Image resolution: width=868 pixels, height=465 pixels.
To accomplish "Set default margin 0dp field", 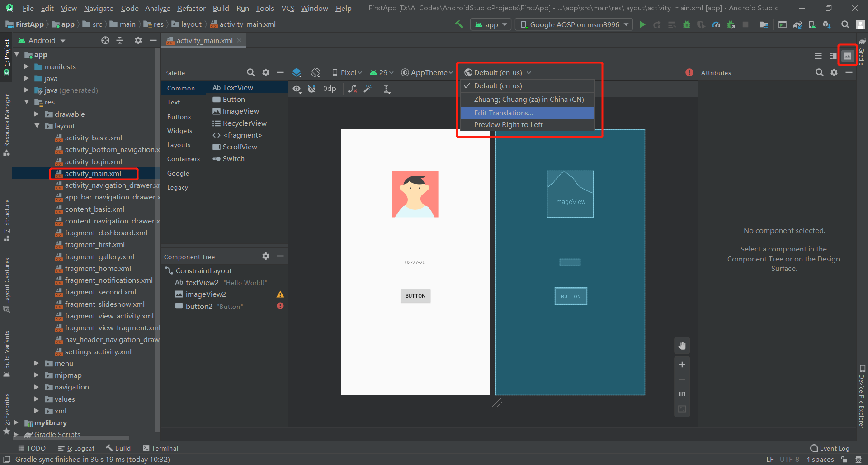I will click(330, 89).
